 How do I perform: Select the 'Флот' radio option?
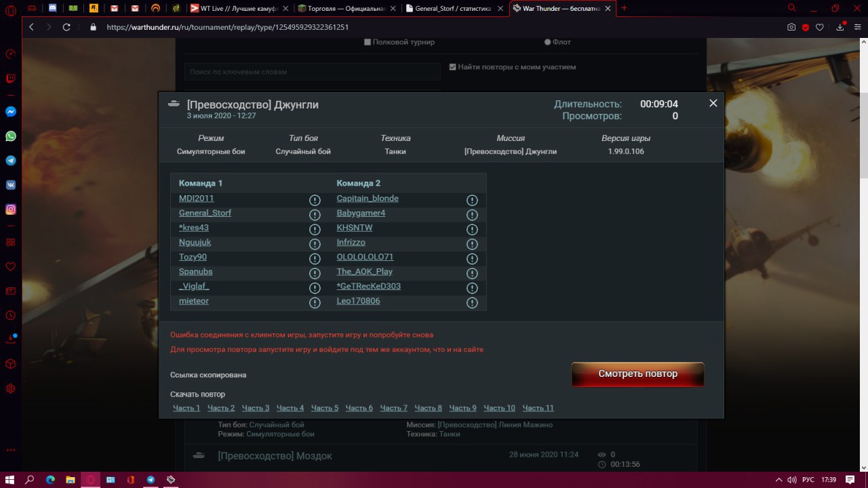(547, 42)
